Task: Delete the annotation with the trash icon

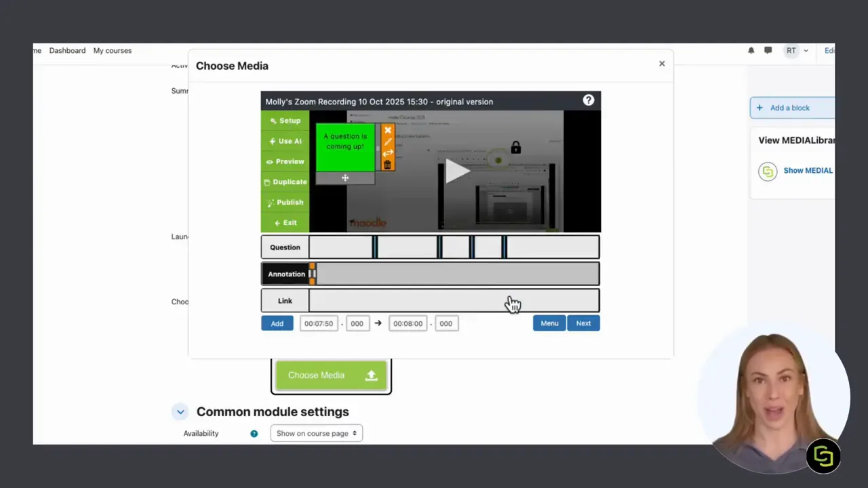Action: pos(388,164)
